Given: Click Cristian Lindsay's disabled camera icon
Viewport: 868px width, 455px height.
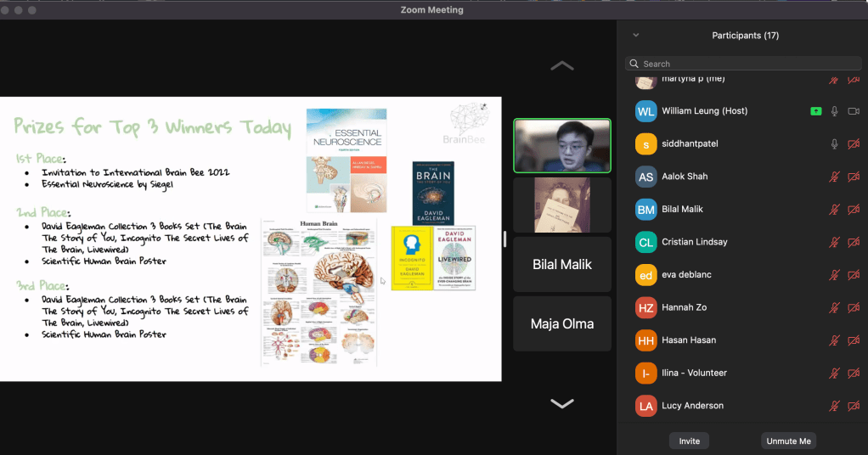Looking at the screenshot, I should (854, 242).
